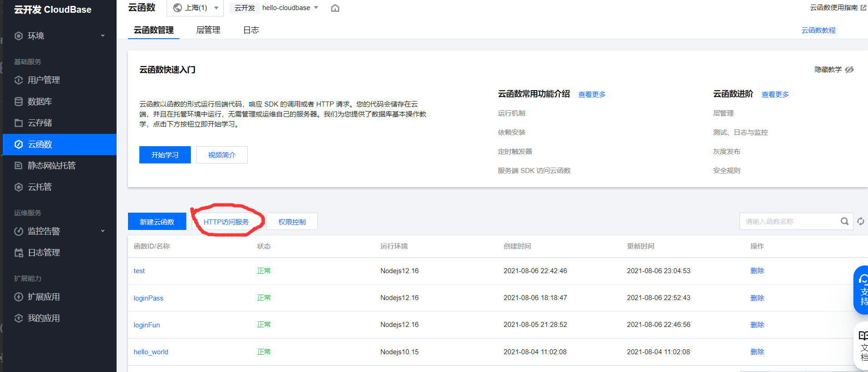
Task: Click the 权限控制 button
Action: click(x=292, y=222)
